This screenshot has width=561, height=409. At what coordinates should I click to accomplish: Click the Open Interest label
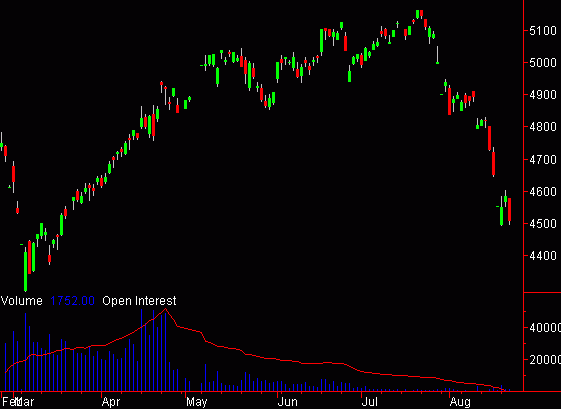click(x=139, y=301)
